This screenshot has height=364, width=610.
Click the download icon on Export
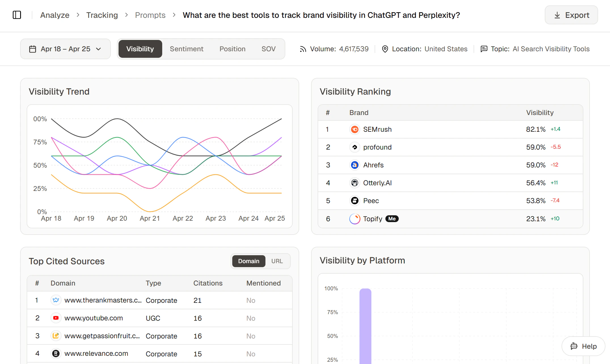(557, 15)
